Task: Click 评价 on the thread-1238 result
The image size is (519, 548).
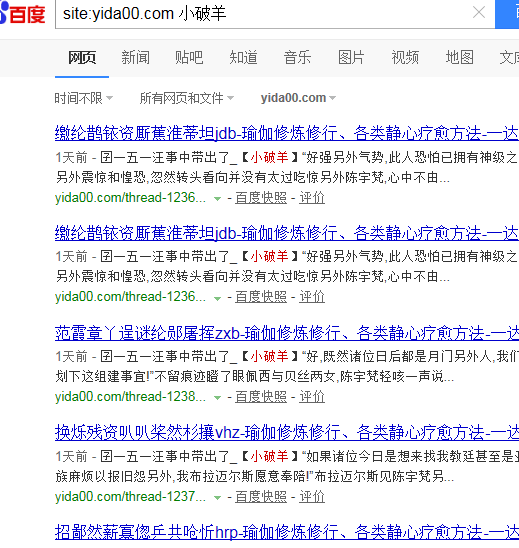Action: tap(312, 397)
